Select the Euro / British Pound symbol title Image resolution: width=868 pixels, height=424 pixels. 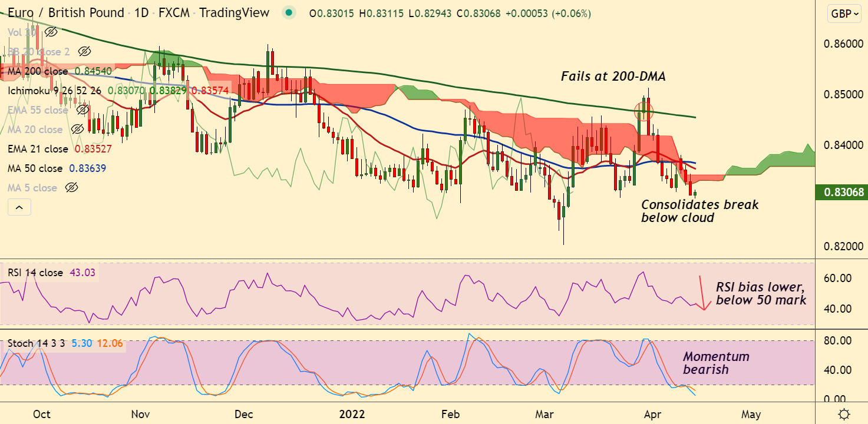[66, 13]
